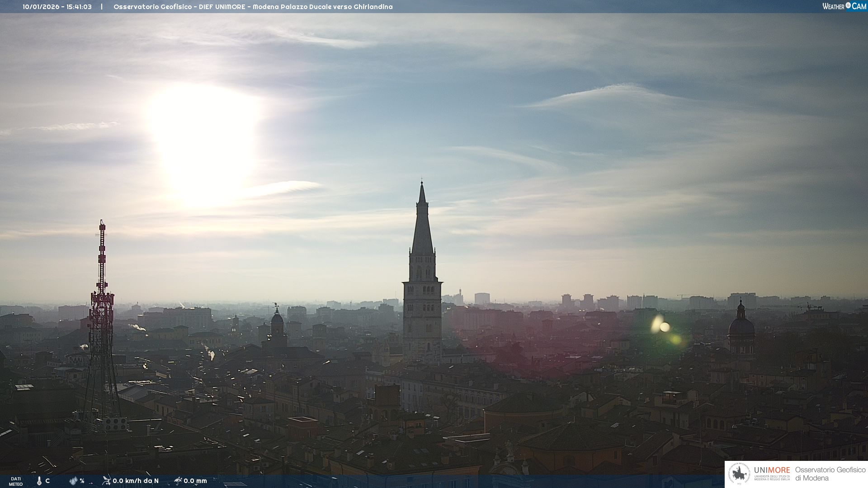Screen dimensions: 868x488
Task: Click the UNIMORE horseman seal emblem
Action: pyautogui.click(x=739, y=474)
